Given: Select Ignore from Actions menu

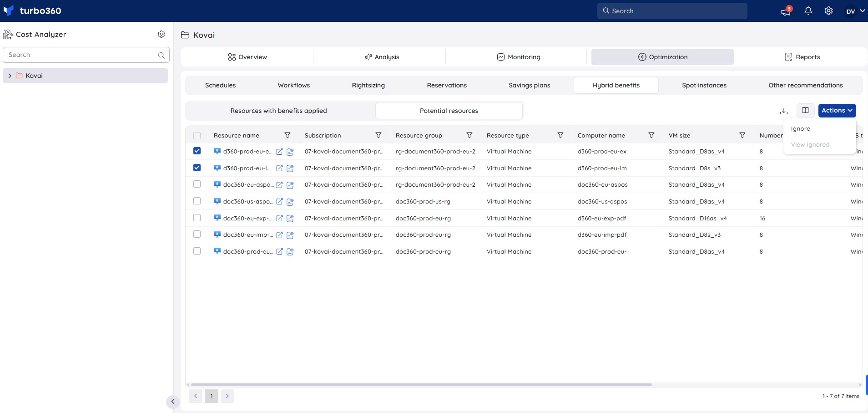Looking at the screenshot, I should [x=801, y=129].
